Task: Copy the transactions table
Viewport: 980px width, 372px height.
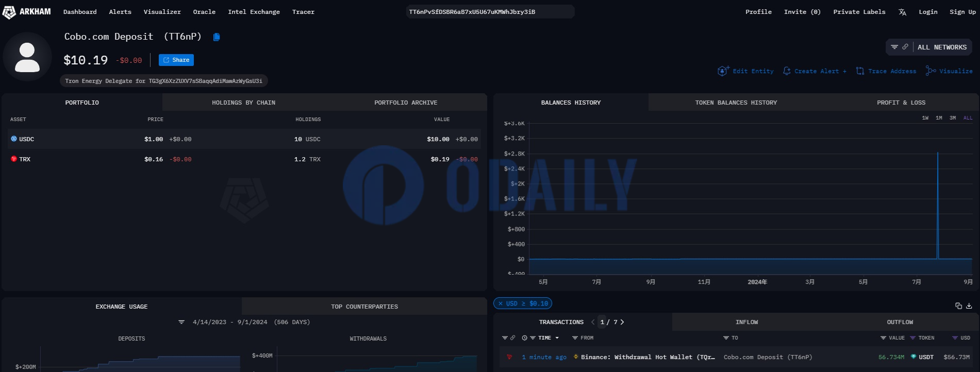Action: [x=958, y=306]
